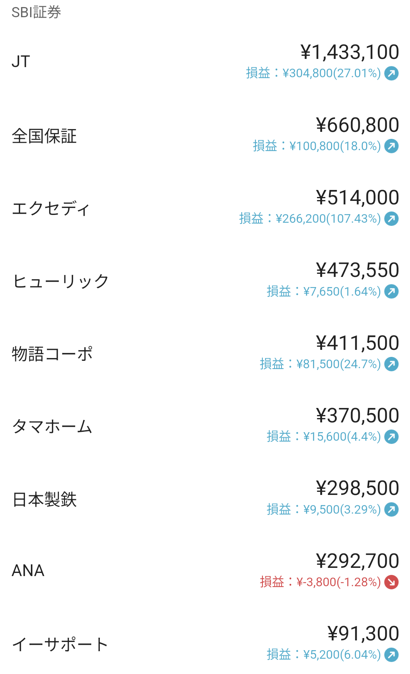This screenshot has height=674, width=410.
Task: Tap the up-arrow icon on ヒューリック row
Action: point(391,291)
